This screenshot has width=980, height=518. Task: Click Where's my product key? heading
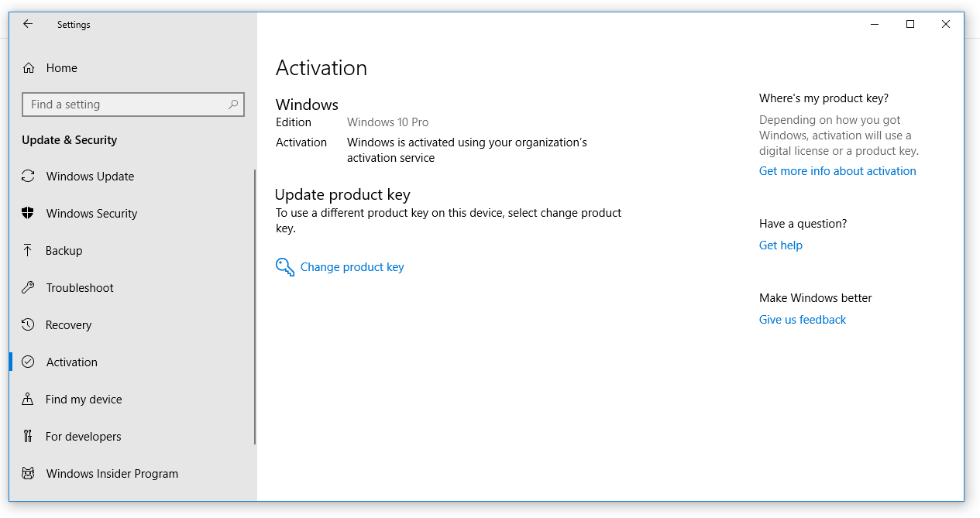pos(824,98)
